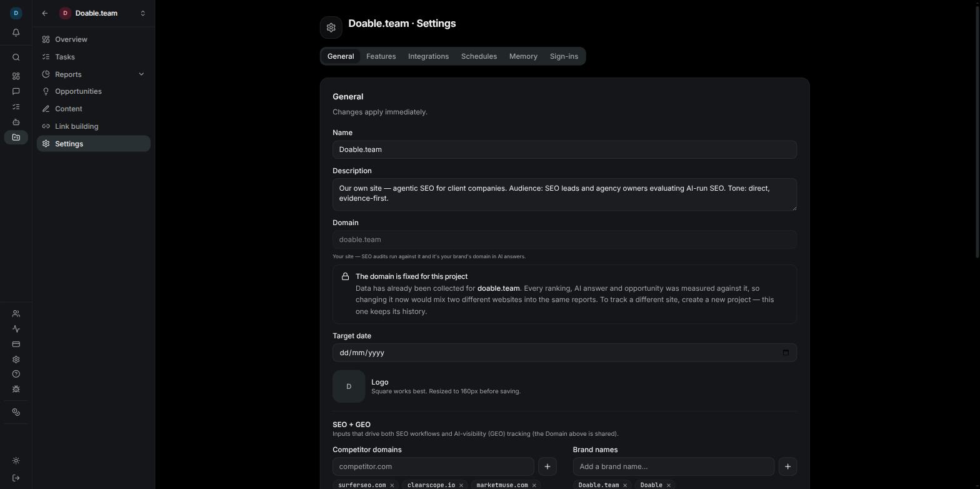Viewport: 980px width, 489px height.
Task: Open the team members people icon
Action: (16, 314)
